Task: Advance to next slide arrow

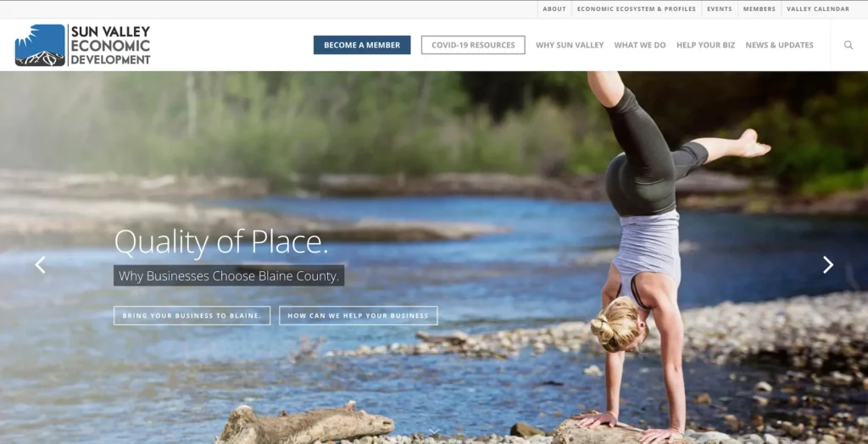Action: coord(827,264)
